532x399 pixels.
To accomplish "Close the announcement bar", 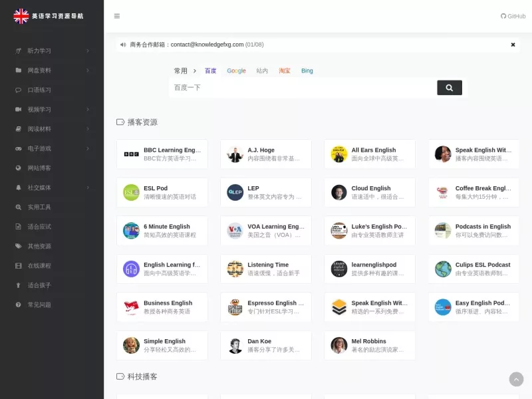I will pos(513,45).
